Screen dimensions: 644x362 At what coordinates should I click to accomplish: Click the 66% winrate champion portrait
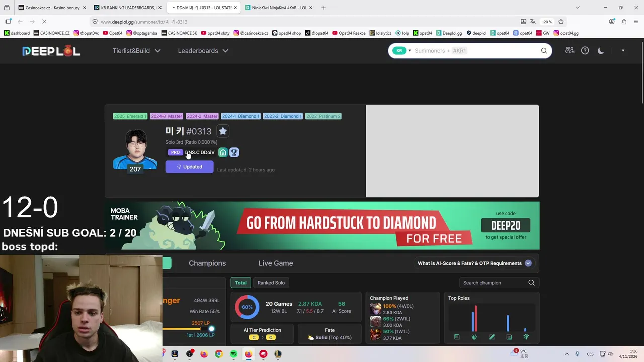pos(375,322)
